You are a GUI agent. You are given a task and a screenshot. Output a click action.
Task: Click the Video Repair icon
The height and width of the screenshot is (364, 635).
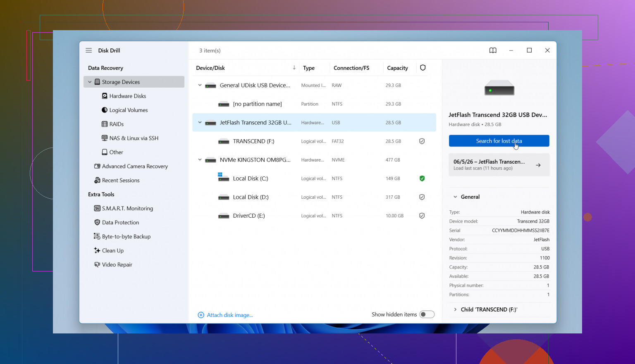pos(97,264)
